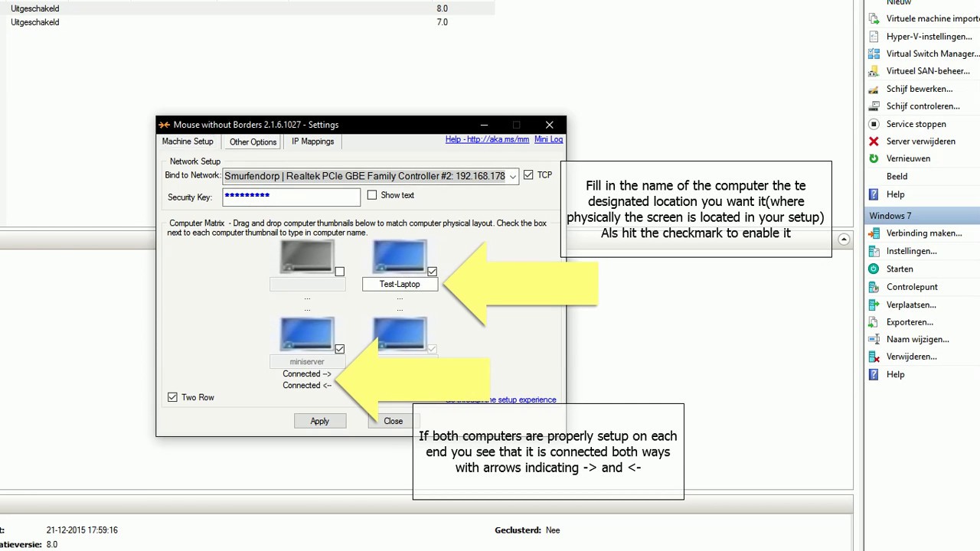
Task: Open the Bind to Network dropdown
Action: pos(513,176)
